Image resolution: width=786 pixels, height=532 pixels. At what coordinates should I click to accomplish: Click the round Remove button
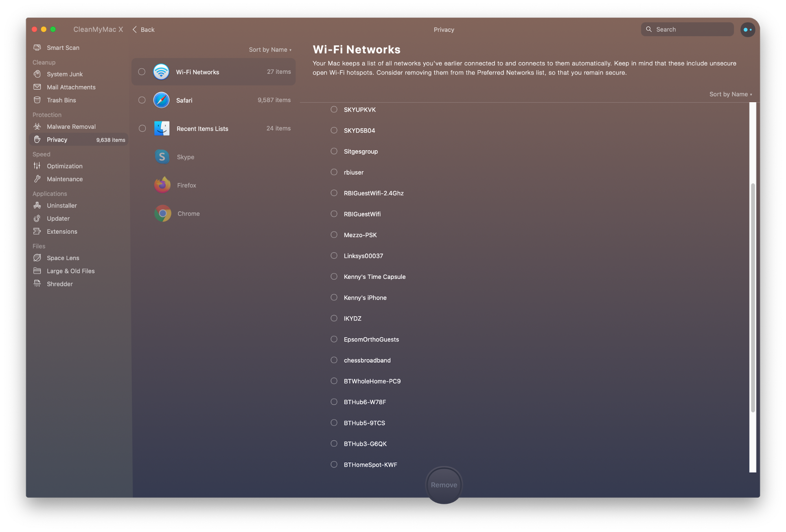click(x=444, y=485)
